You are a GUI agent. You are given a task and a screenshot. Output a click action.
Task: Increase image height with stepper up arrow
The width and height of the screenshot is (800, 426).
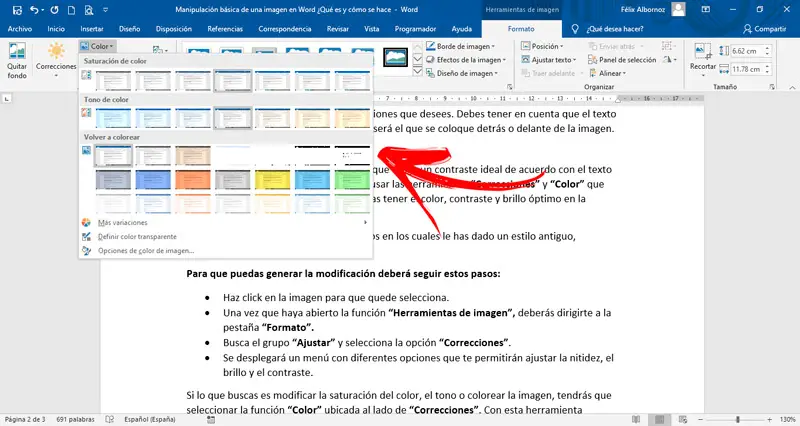767,48
